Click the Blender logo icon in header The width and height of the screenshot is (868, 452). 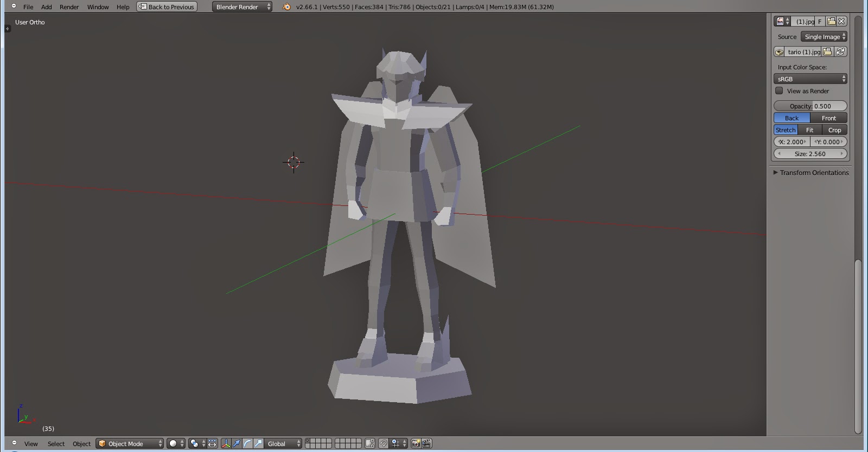point(286,7)
